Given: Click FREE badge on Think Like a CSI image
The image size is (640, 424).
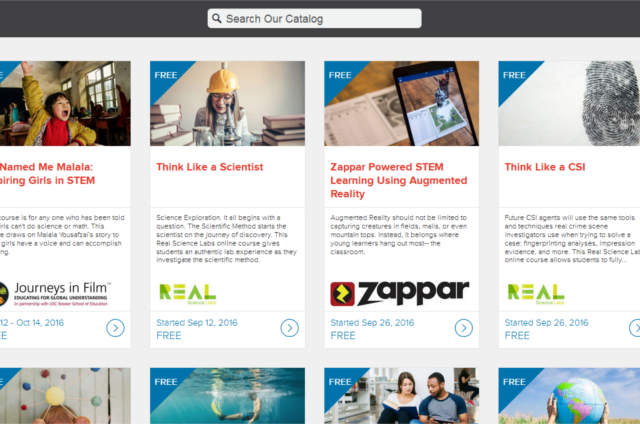Looking at the screenshot, I should (514, 75).
